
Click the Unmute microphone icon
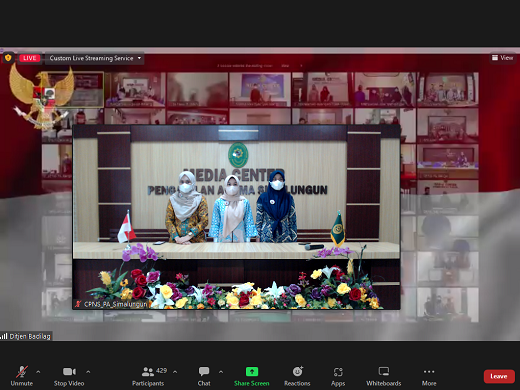pyautogui.click(x=22, y=371)
